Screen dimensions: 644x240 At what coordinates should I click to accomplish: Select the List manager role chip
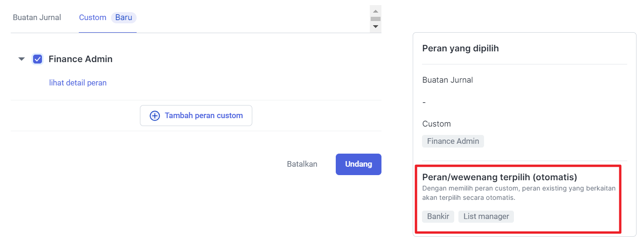coord(486,217)
